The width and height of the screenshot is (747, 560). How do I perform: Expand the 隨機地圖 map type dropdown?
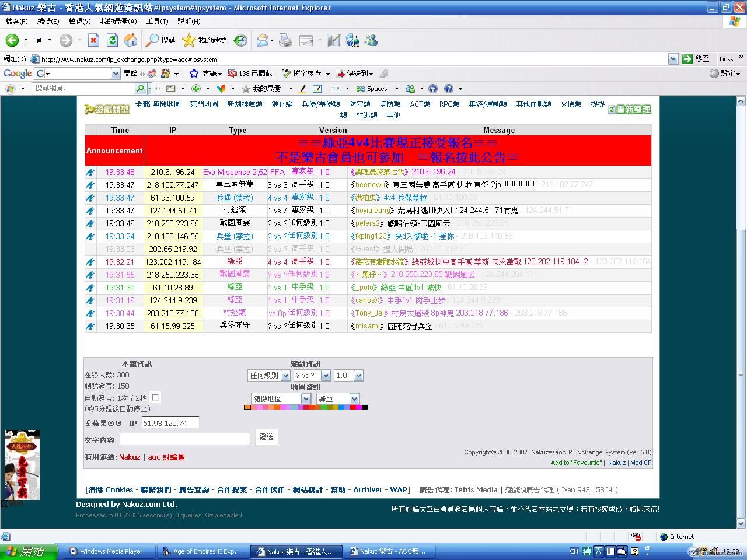click(x=305, y=398)
